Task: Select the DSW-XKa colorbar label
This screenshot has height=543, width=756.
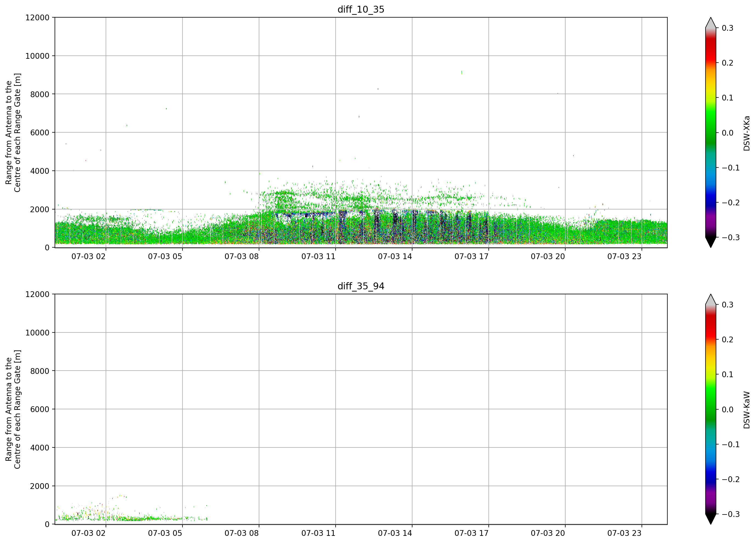Action: pyautogui.click(x=746, y=133)
